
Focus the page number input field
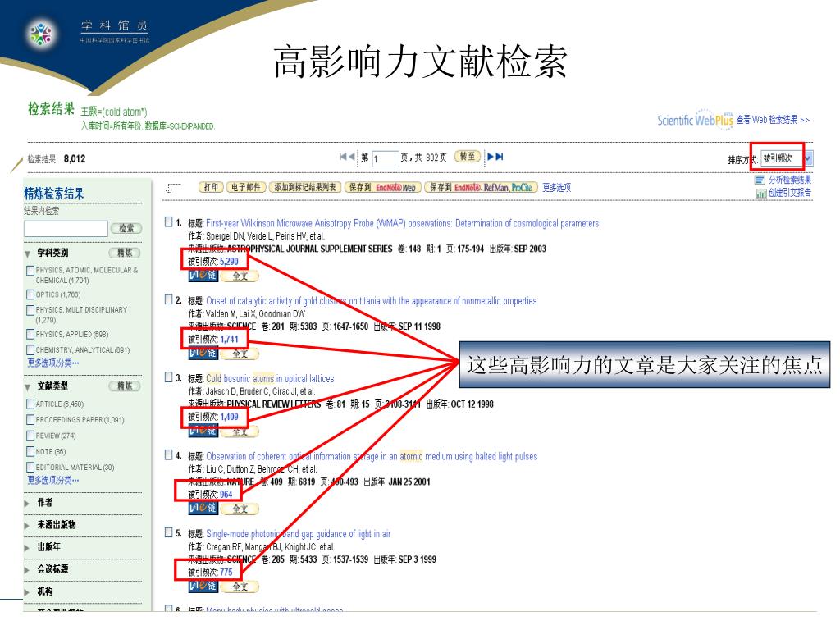pos(386,158)
